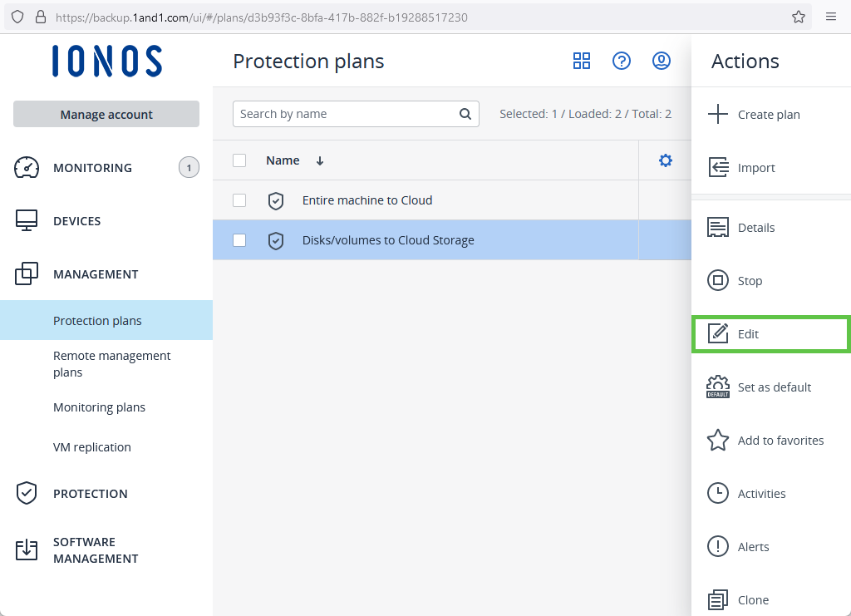Open the help question mark icon
The image size is (851, 616).
pos(622,61)
